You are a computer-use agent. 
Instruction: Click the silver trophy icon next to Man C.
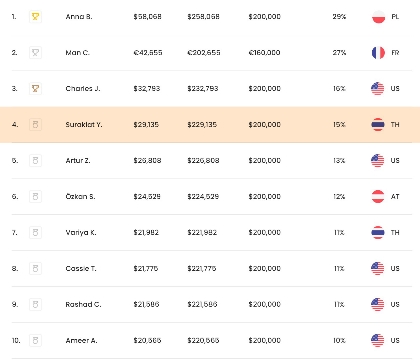pos(35,53)
